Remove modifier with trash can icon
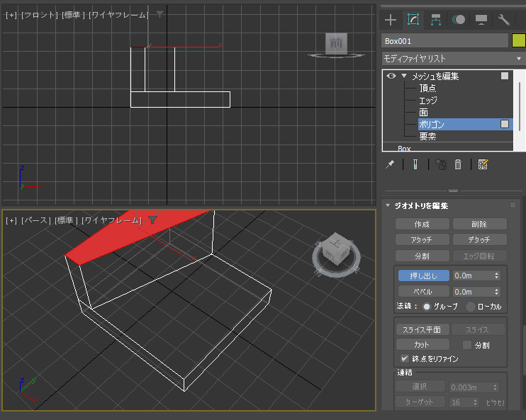Screen dimensions: 526x420 [x=458, y=164]
